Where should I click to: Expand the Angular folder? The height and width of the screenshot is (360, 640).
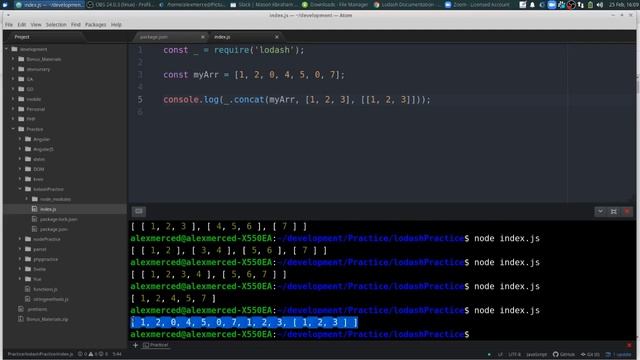pos(20,139)
